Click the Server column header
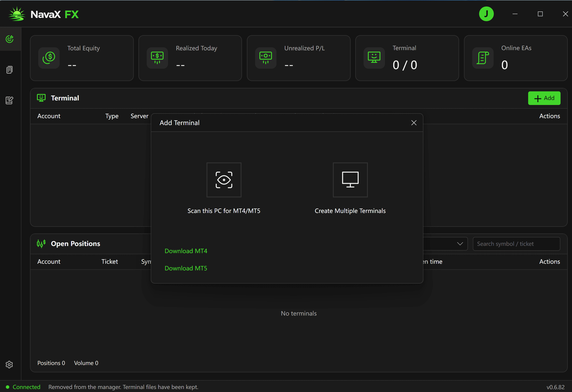Image resolution: width=572 pixels, height=392 pixels. click(140, 116)
